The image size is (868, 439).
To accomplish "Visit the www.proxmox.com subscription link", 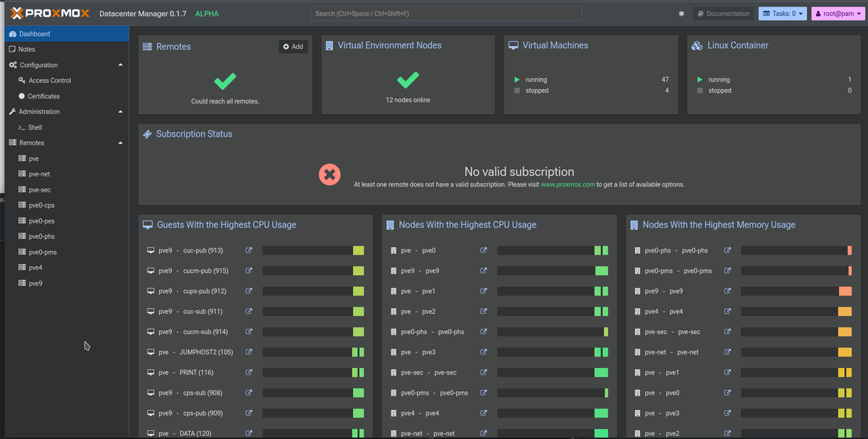I will click(x=567, y=184).
